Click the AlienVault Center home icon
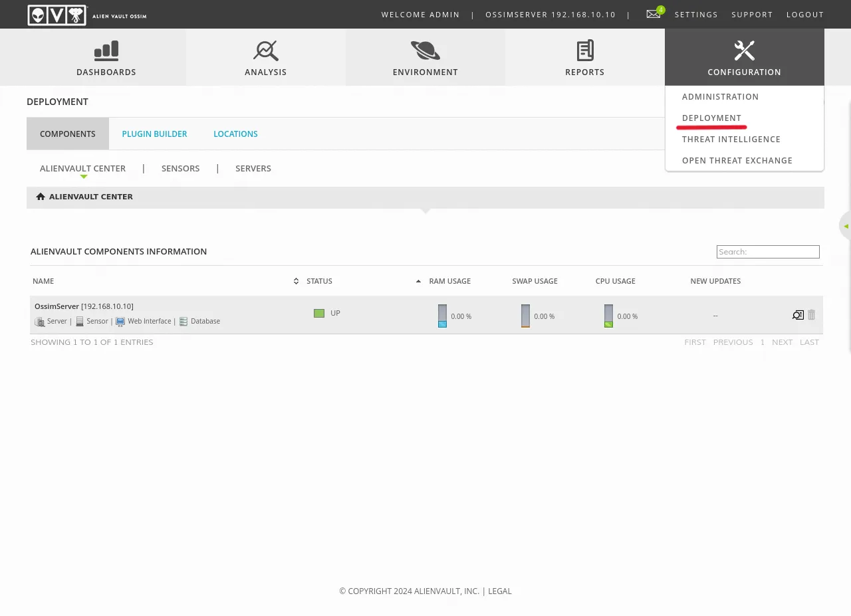Image resolution: width=851 pixels, height=616 pixels. (x=41, y=197)
